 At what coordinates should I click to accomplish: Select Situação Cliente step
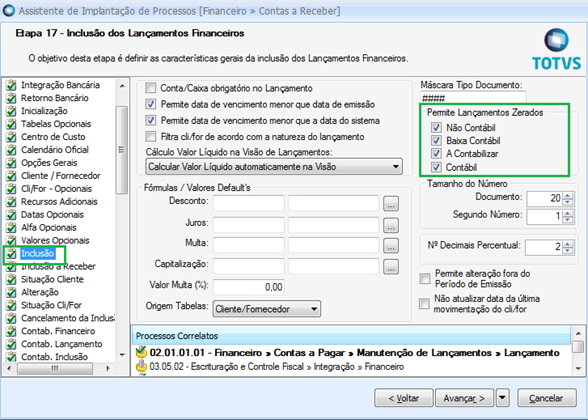(52, 279)
